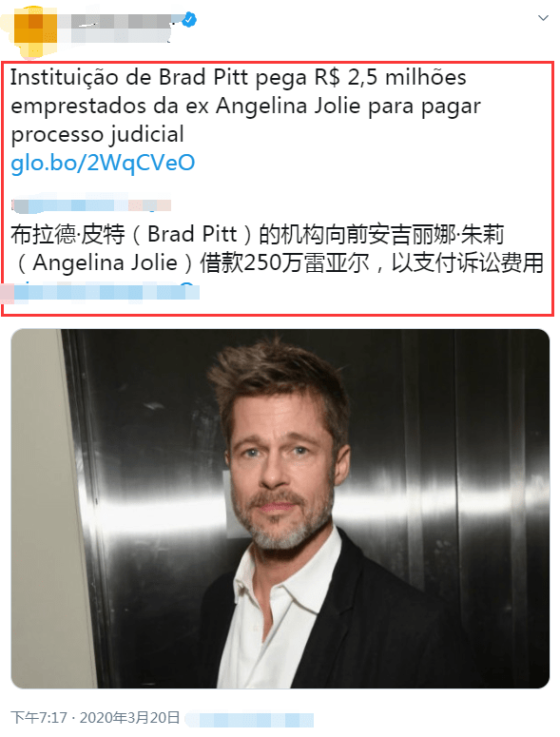Open the glo.bo/2WqCVeO link
The image size is (560, 737).
click(103, 163)
